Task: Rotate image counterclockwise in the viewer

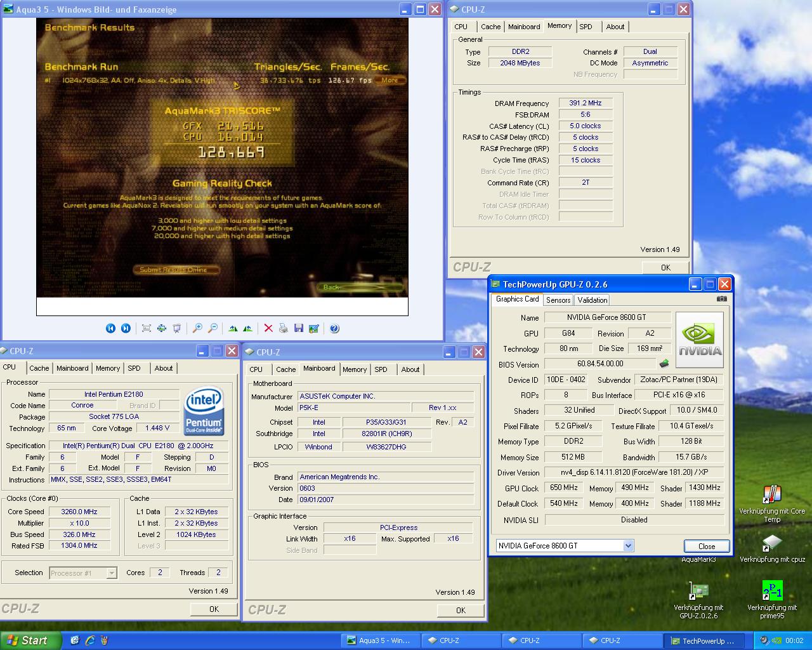Action: point(247,328)
